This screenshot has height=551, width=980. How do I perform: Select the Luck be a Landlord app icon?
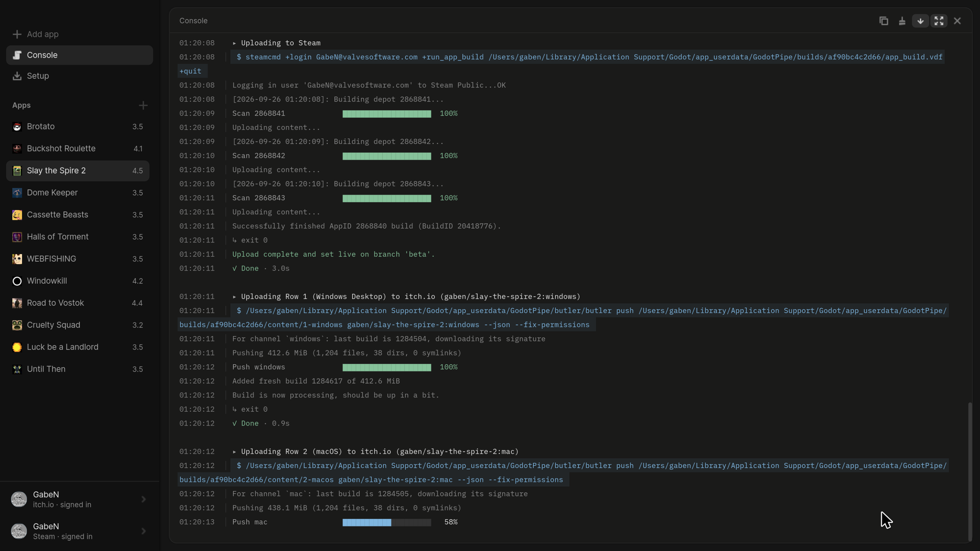click(x=17, y=347)
